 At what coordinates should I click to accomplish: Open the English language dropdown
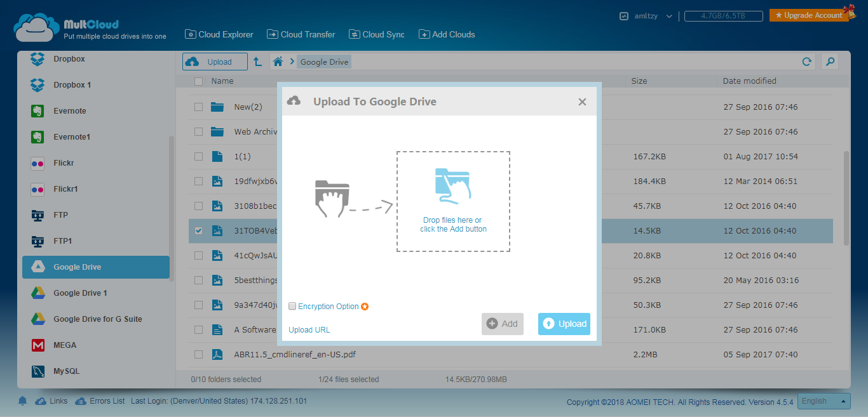pos(825,401)
